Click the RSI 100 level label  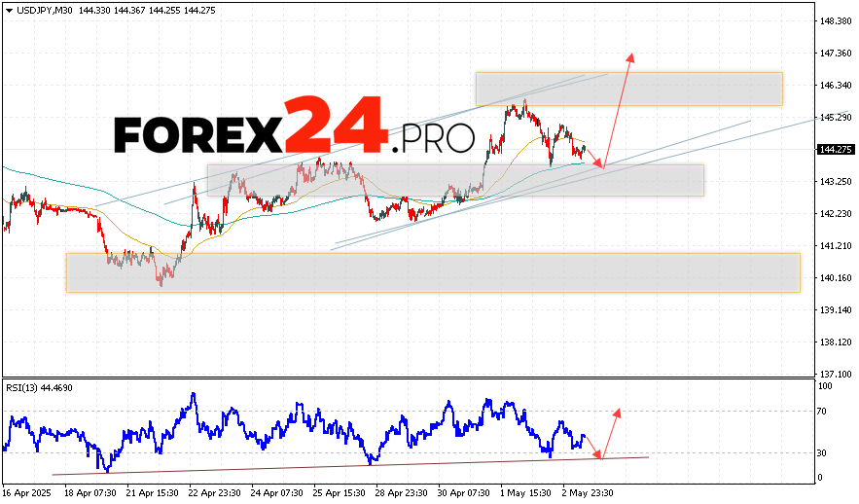(x=825, y=386)
